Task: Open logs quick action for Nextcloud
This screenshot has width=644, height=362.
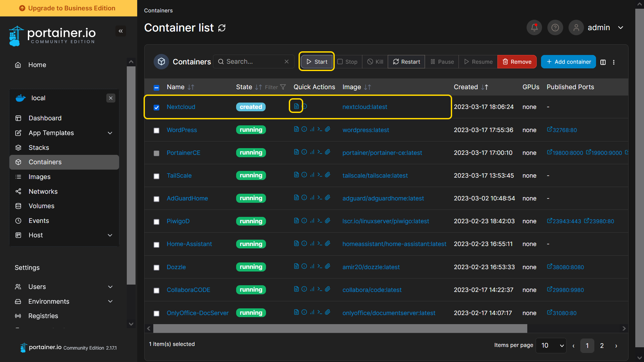Action: coord(296,106)
